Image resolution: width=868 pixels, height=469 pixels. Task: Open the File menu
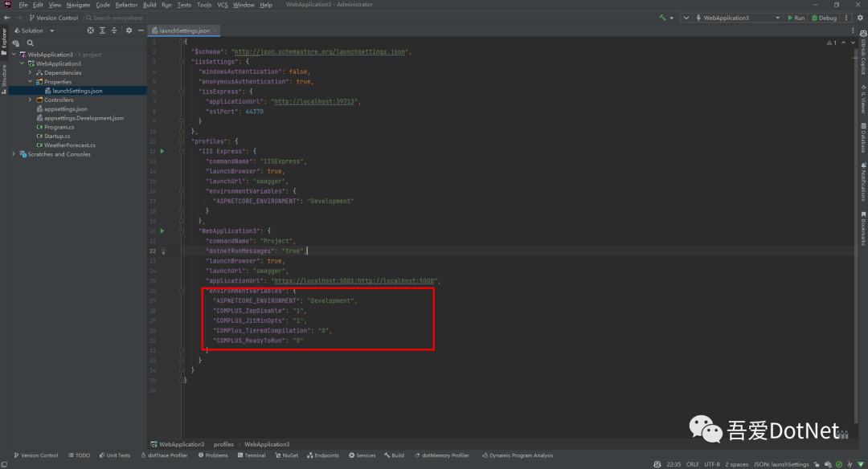[23, 5]
